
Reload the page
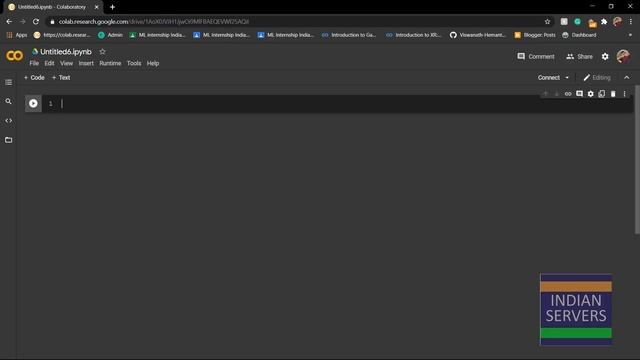36,22
